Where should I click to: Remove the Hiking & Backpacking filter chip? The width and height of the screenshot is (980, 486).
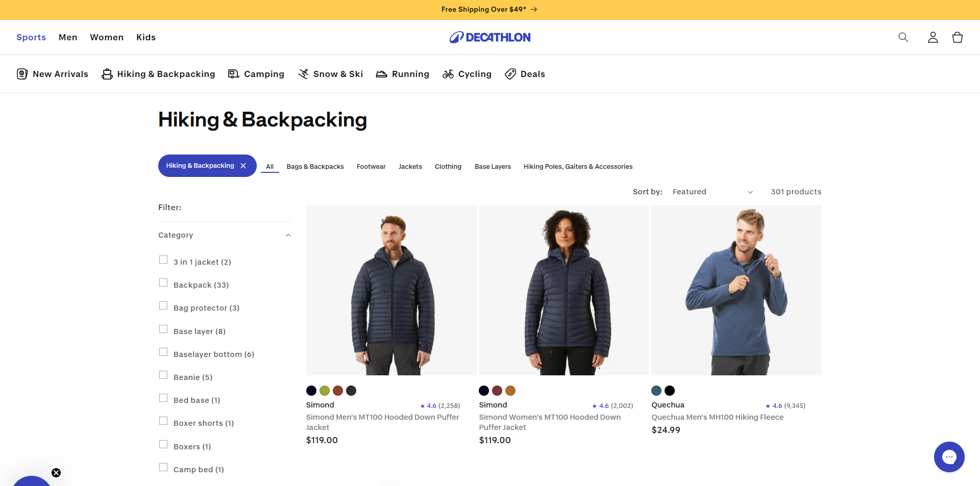point(242,165)
